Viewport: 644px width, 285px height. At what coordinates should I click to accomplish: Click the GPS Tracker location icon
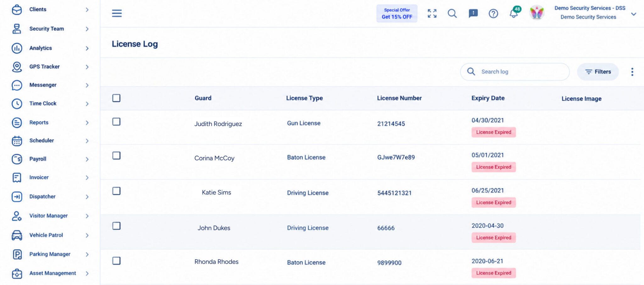pos(17,67)
